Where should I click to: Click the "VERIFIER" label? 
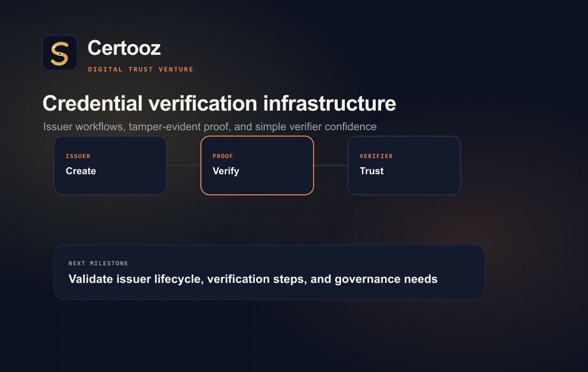[376, 156]
